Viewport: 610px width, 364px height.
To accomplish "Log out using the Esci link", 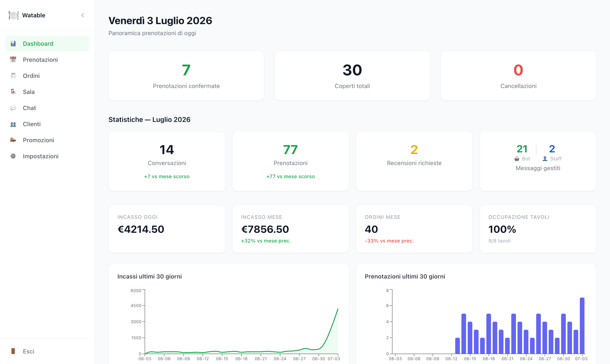I will pyautogui.click(x=47, y=351).
